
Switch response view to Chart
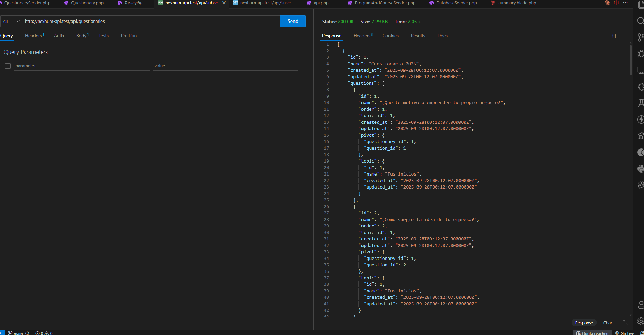pyautogui.click(x=608, y=323)
